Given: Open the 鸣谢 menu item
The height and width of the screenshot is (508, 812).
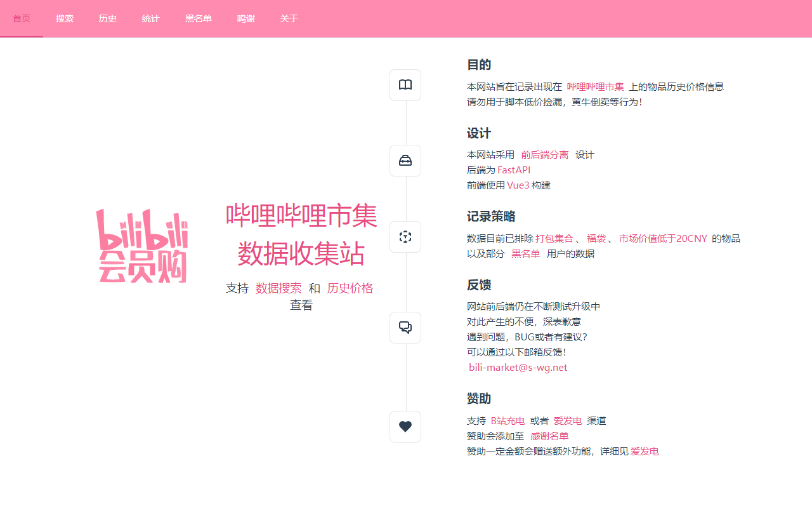Looking at the screenshot, I should (246, 18).
